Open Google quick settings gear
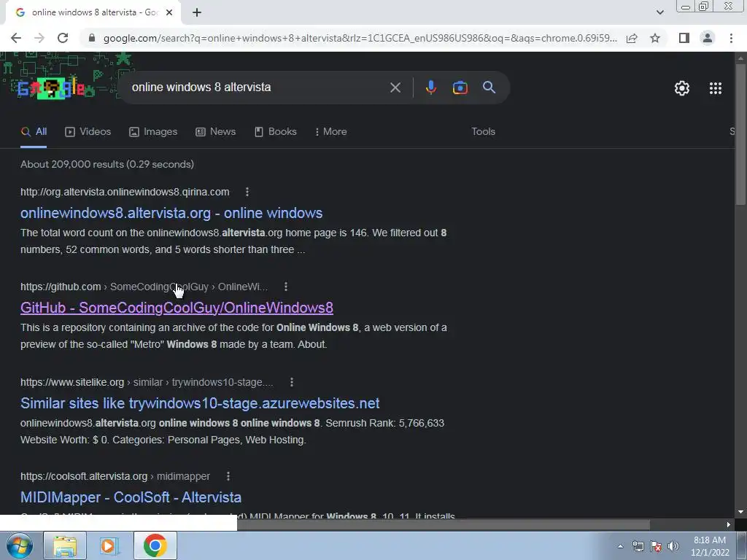 tap(682, 88)
